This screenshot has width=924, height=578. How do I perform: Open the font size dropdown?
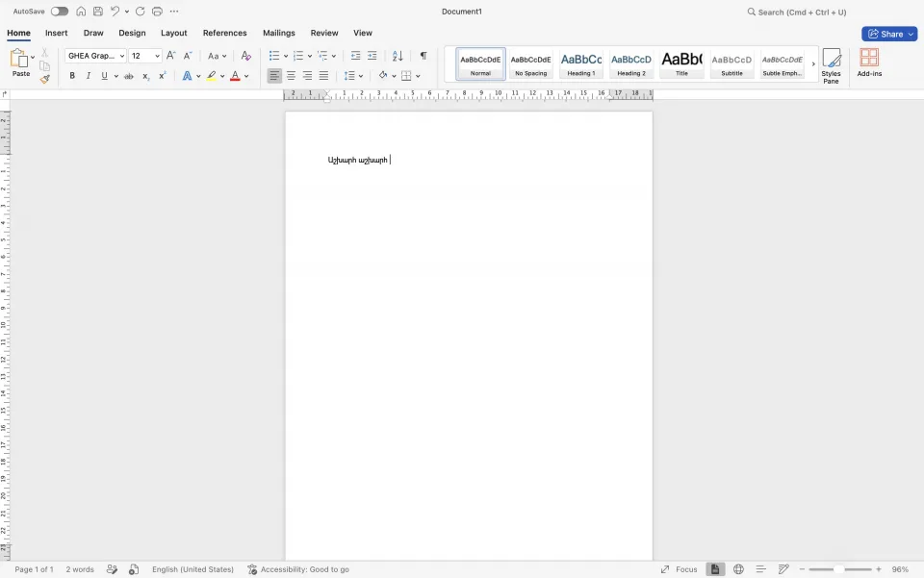[x=157, y=56]
